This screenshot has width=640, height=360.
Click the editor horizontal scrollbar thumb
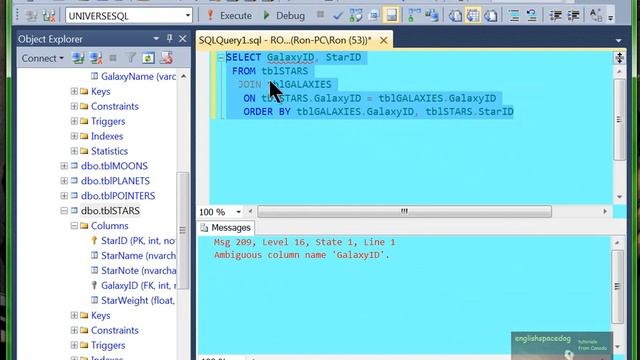(404, 211)
